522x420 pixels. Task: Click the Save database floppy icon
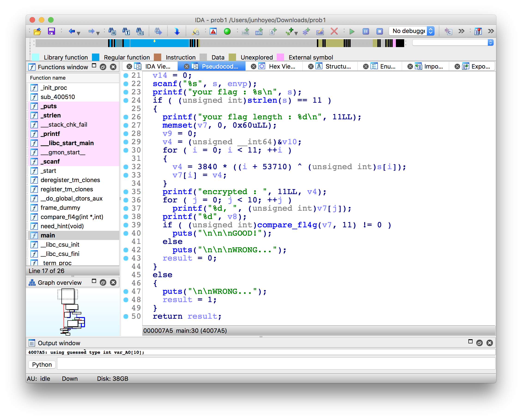coord(51,31)
